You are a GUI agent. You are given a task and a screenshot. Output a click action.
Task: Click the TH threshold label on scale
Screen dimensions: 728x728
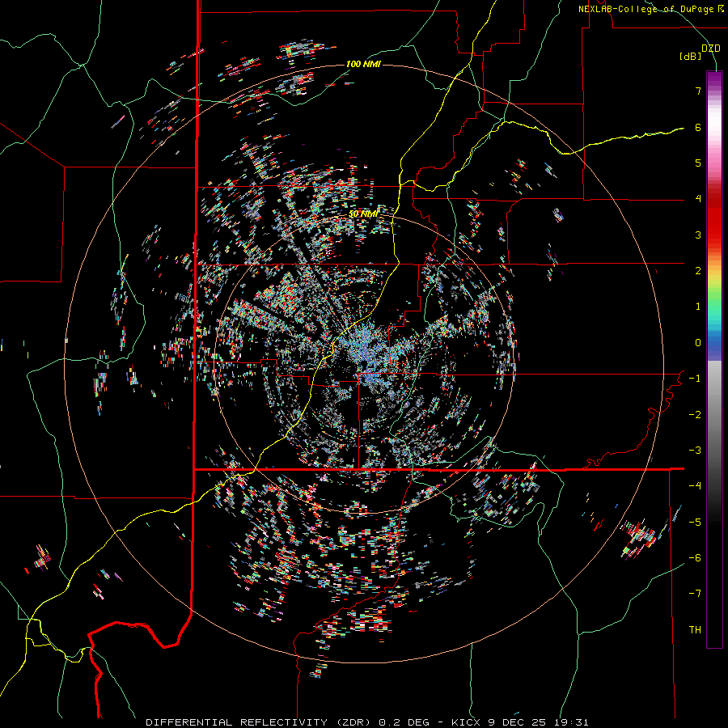(x=695, y=630)
